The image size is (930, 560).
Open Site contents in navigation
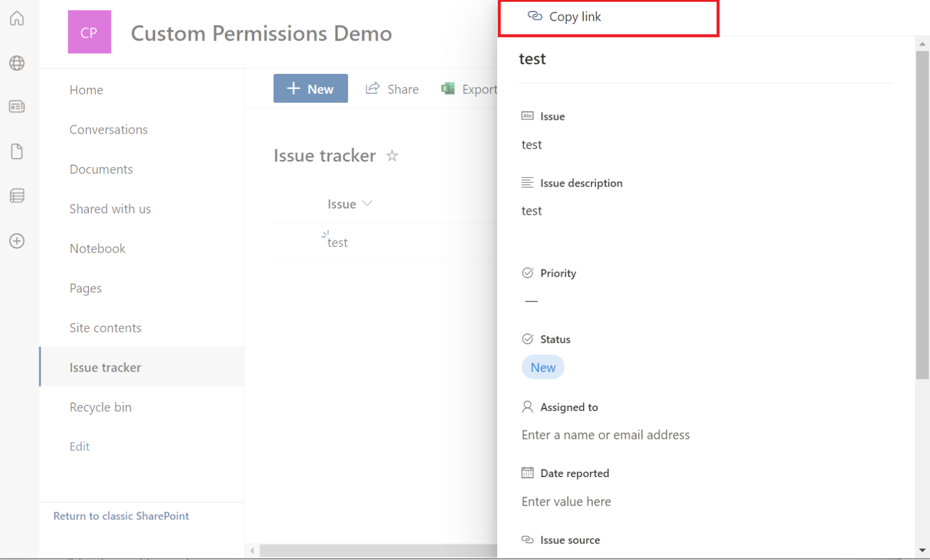coord(105,328)
